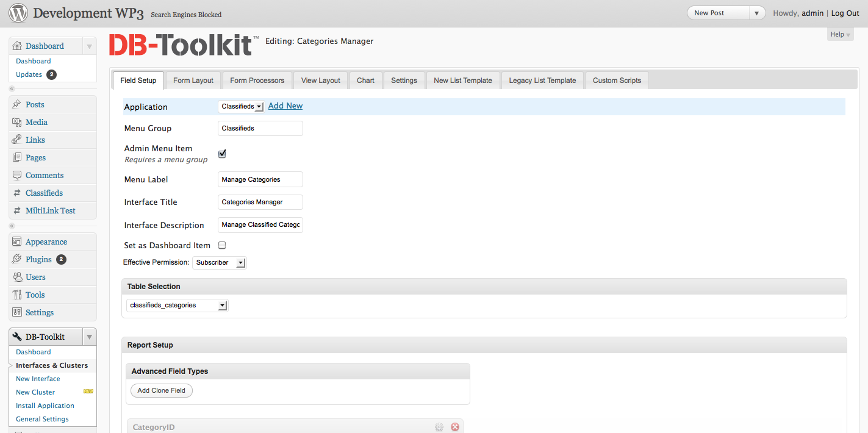Click the WordPress logo icon
The height and width of the screenshot is (433, 868).
[18, 13]
